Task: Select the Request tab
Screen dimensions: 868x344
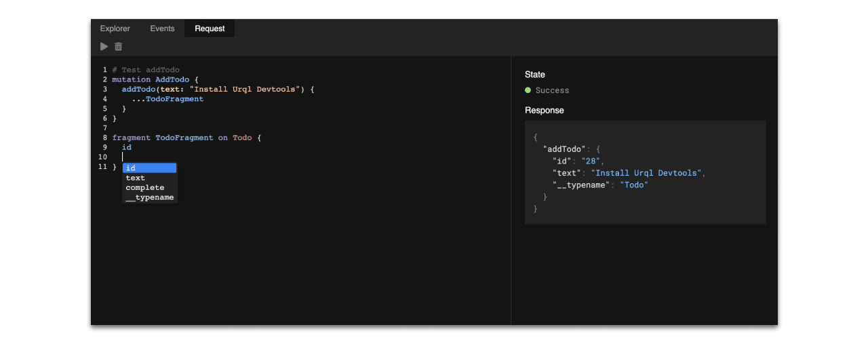Action: coord(210,28)
